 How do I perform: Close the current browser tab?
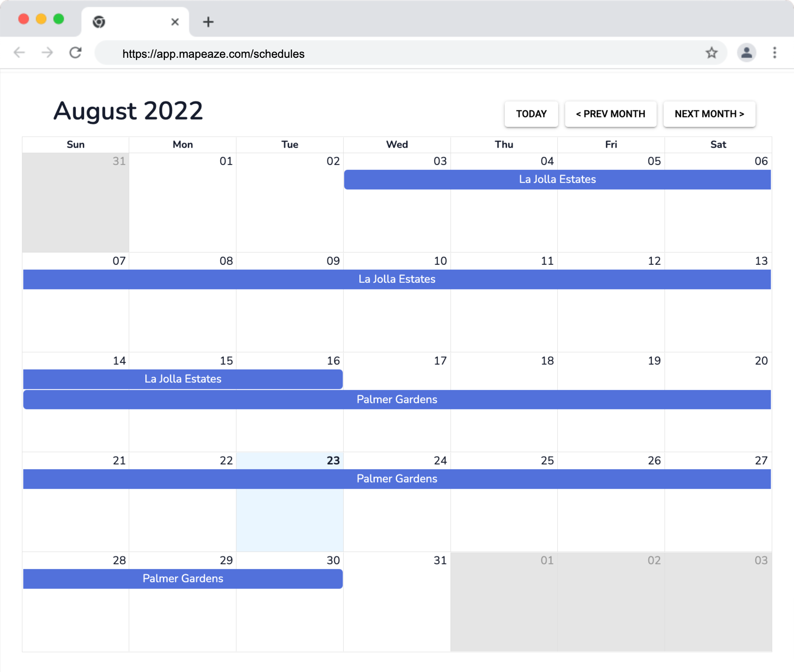tap(175, 22)
